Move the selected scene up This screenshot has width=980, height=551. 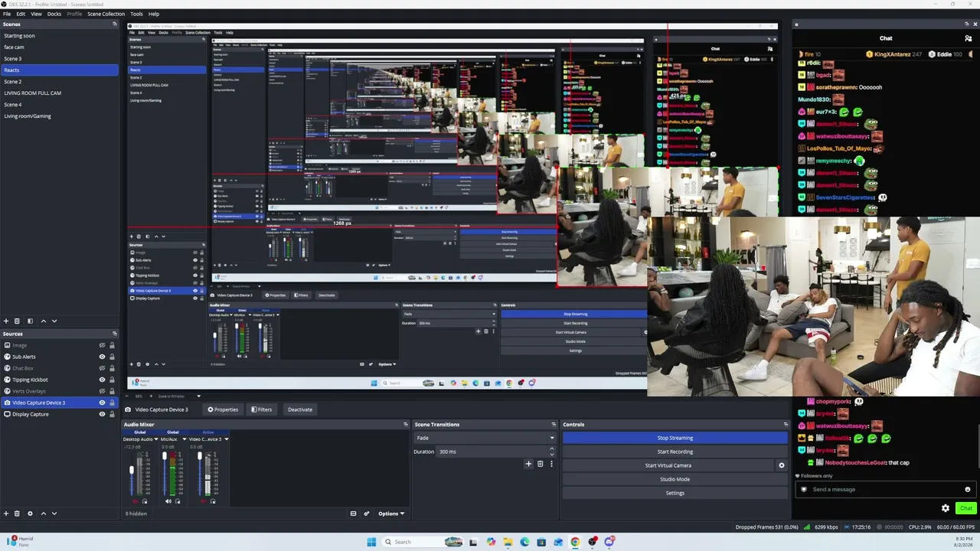pyautogui.click(x=43, y=321)
